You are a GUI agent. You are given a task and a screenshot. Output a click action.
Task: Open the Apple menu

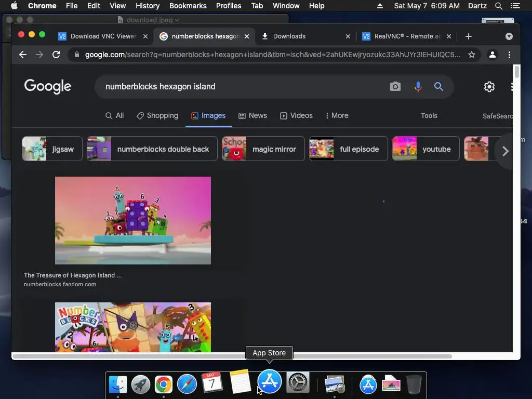pos(14,6)
